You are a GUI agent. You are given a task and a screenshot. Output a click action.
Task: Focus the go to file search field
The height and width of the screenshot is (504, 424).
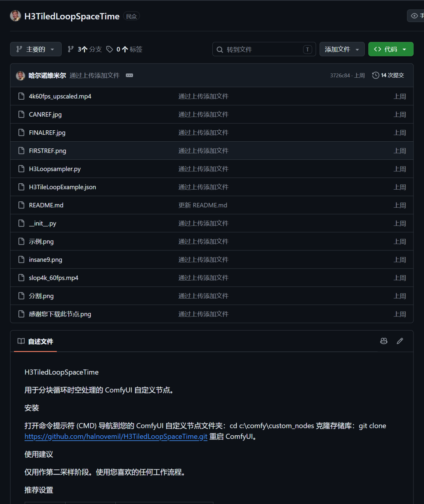(x=264, y=49)
